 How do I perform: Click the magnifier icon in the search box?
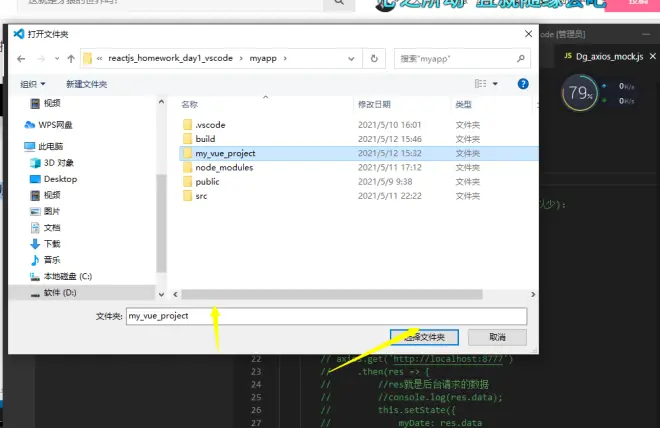(521, 58)
